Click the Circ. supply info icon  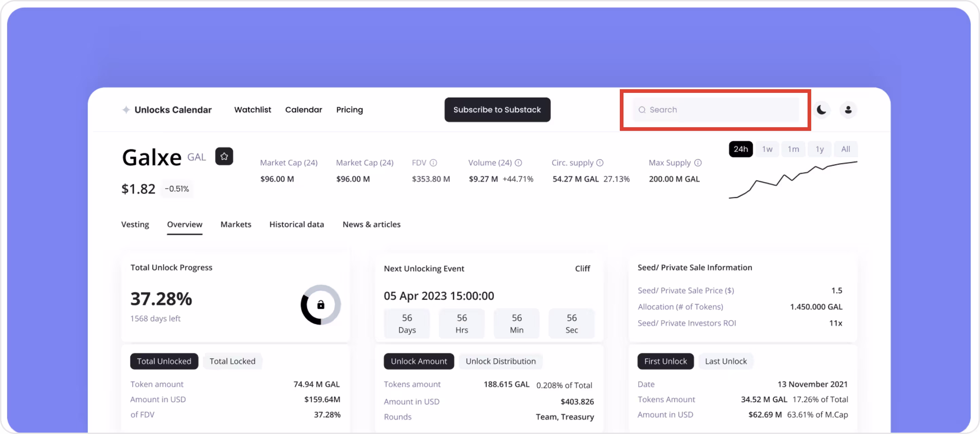point(600,163)
